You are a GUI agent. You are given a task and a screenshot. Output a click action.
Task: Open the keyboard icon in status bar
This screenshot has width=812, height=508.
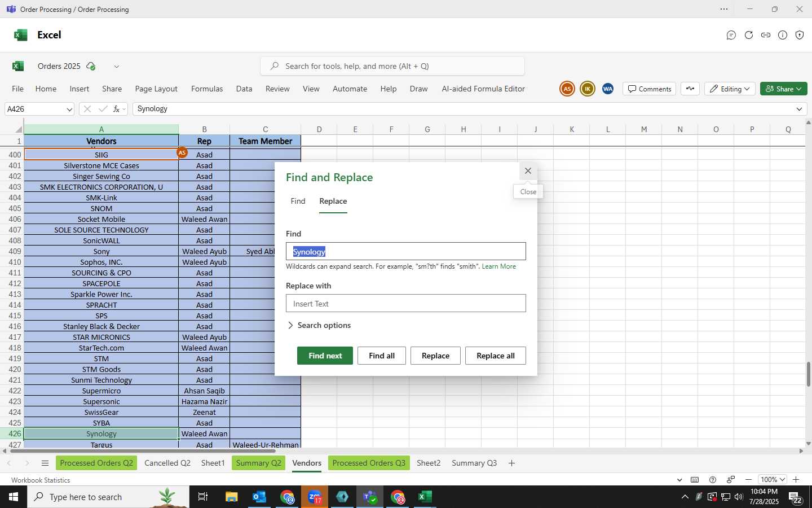point(695,480)
